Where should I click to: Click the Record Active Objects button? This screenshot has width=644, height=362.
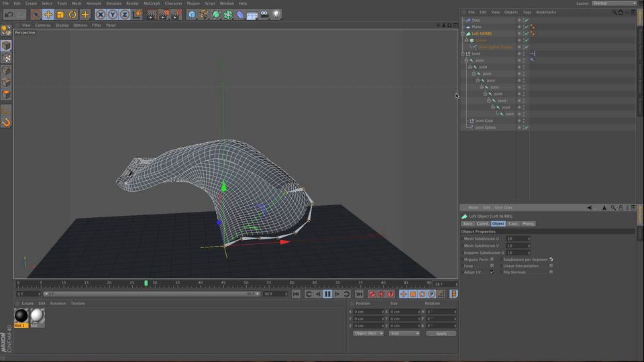pos(372,294)
